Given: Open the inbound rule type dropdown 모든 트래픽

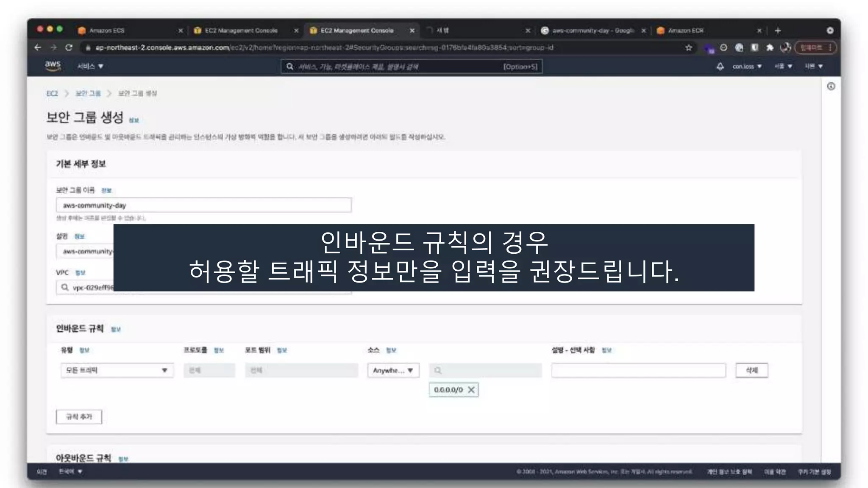Looking at the screenshot, I should (117, 370).
